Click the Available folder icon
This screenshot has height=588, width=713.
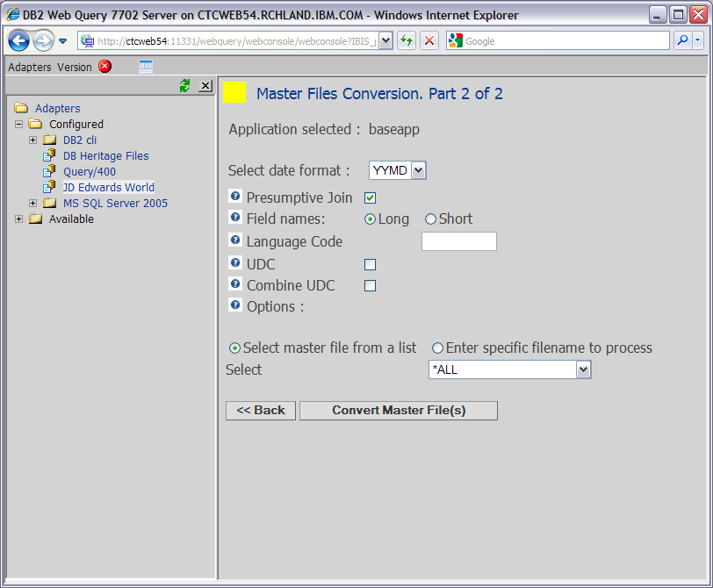(x=35, y=219)
